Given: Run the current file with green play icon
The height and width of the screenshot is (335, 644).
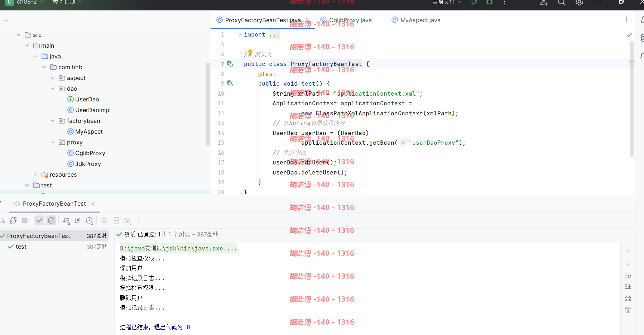Looking at the screenshot, I should point(474,2).
